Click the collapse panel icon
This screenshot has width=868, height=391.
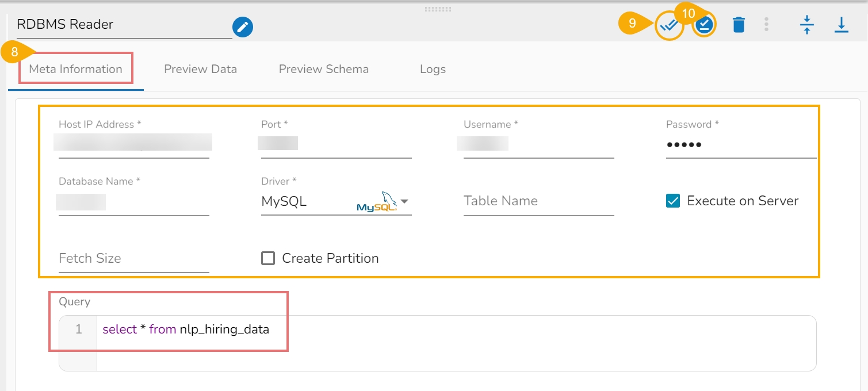(x=807, y=25)
